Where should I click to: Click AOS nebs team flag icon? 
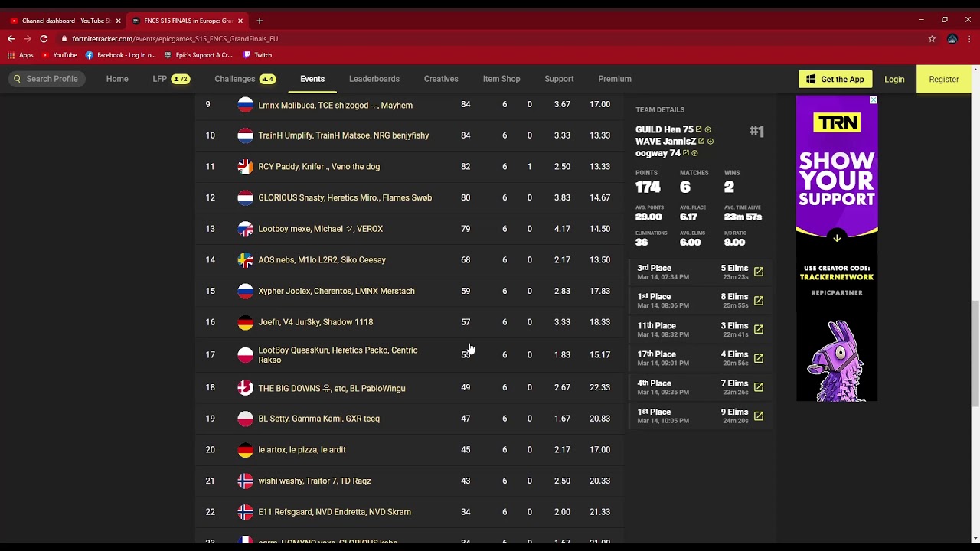245,260
